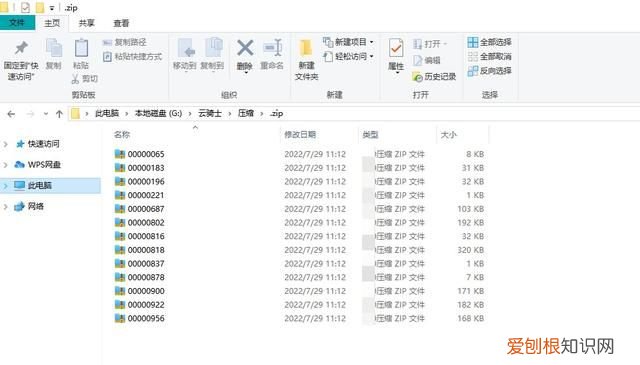The height and width of the screenshot is (365, 640).
Task: Select Quick access in sidebar
Action: pos(43,144)
